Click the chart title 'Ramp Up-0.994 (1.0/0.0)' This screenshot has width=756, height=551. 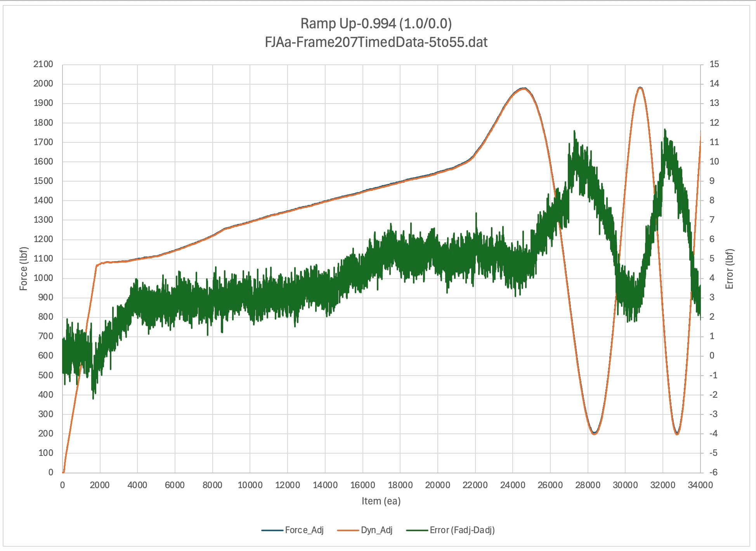pos(376,24)
